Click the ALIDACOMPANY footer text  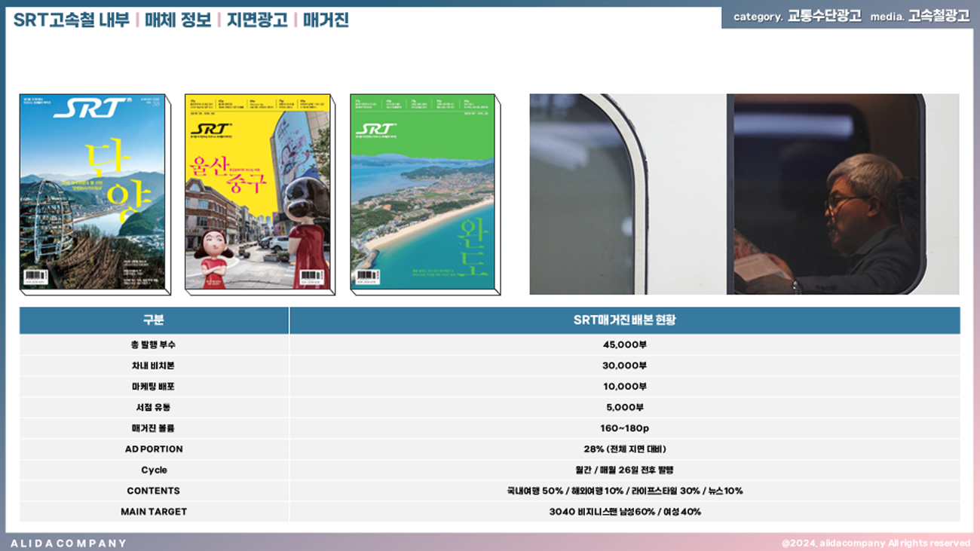pyautogui.click(x=69, y=543)
